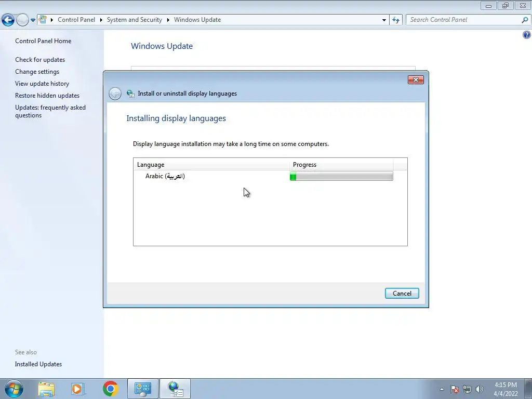The width and height of the screenshot is (532, 399).
Task: Select System and Security breadcrumb
Action: [x=135, y=20]
